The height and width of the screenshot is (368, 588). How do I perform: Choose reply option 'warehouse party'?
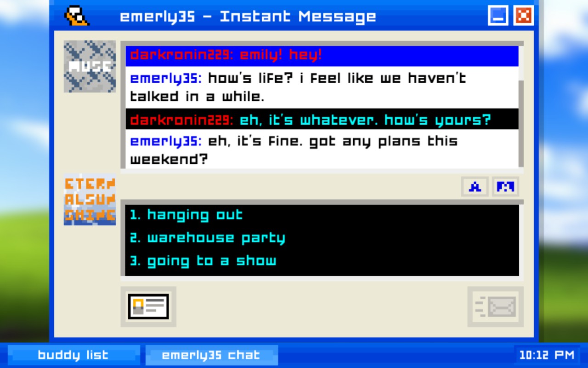point(207,238)
